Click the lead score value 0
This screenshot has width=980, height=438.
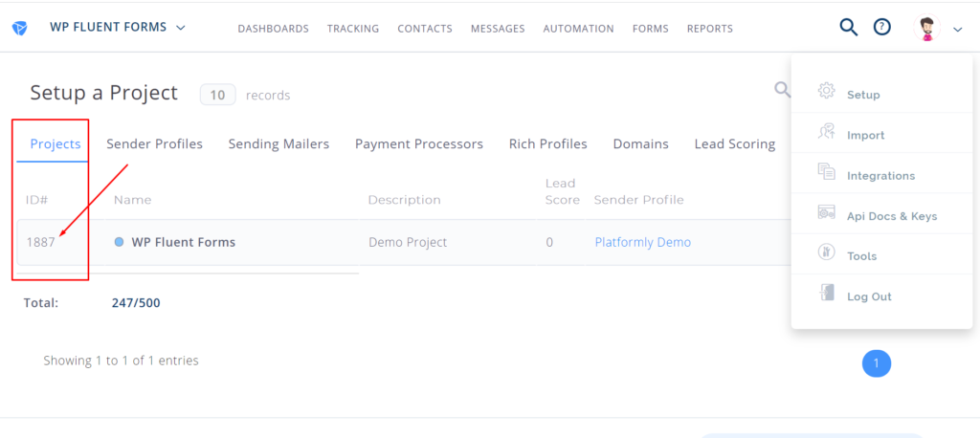[x=549, y=243]
